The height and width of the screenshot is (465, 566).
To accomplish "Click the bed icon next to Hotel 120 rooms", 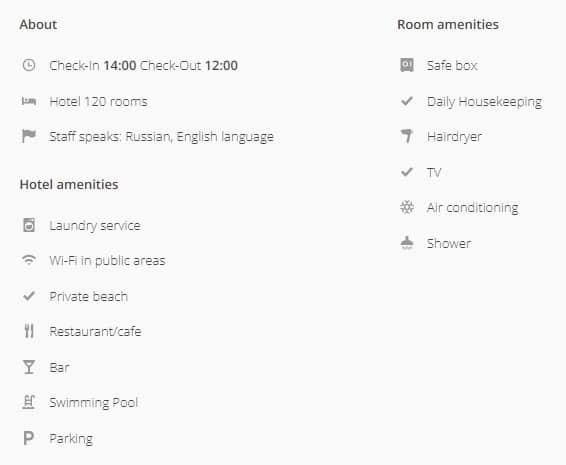I will coord(29,101).
